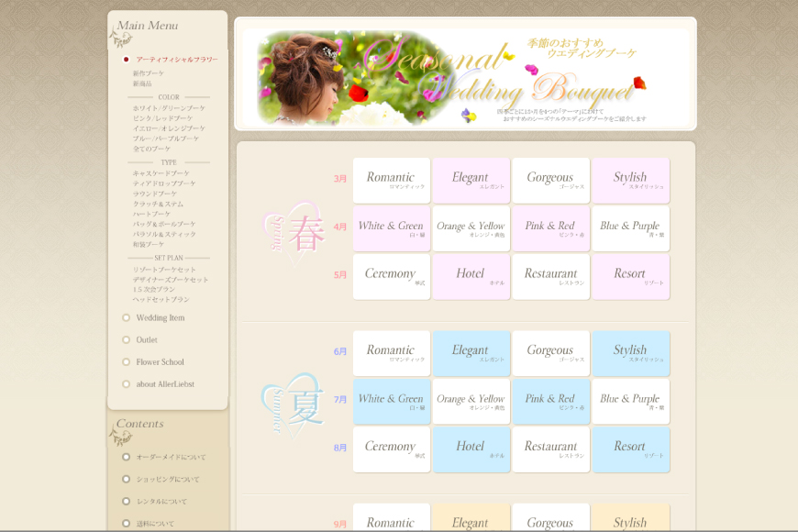Select the 9月 Stylish theme tile
This screenshot has height=532, width=798.
pos(631,517)
